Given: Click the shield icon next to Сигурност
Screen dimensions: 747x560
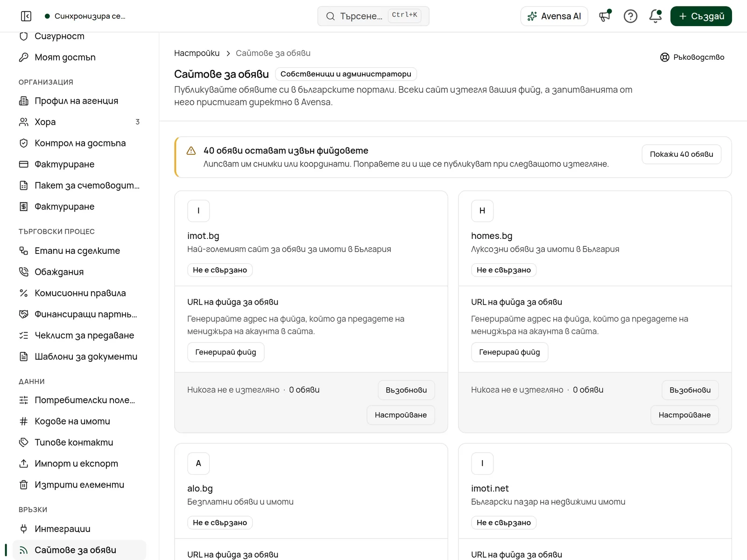Looking at the screenshot, I should [24, 36].
